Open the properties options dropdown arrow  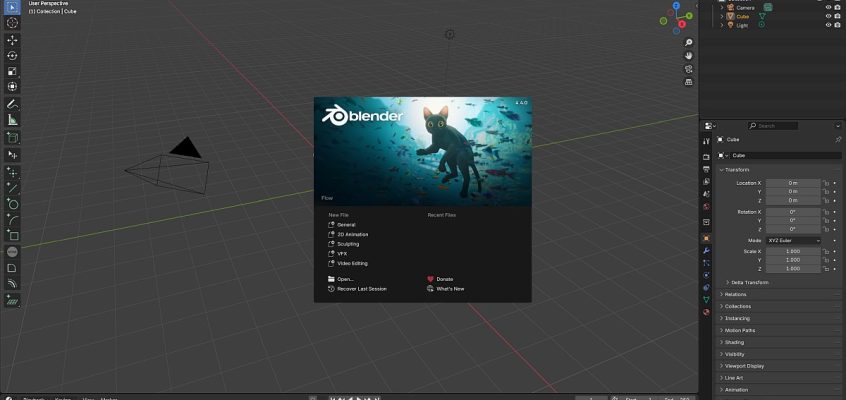[x=837, y=126]
